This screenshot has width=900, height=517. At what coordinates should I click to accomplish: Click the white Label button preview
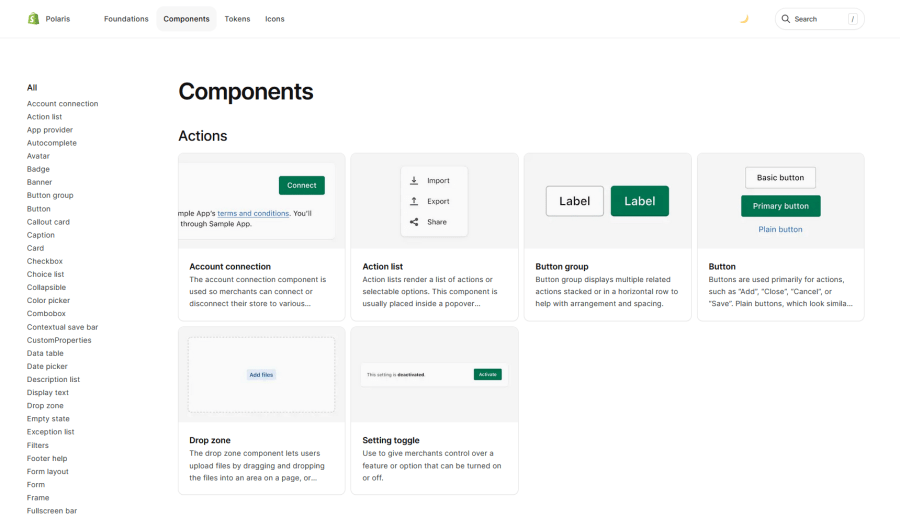pyautogui.click(x=575, y=201)
